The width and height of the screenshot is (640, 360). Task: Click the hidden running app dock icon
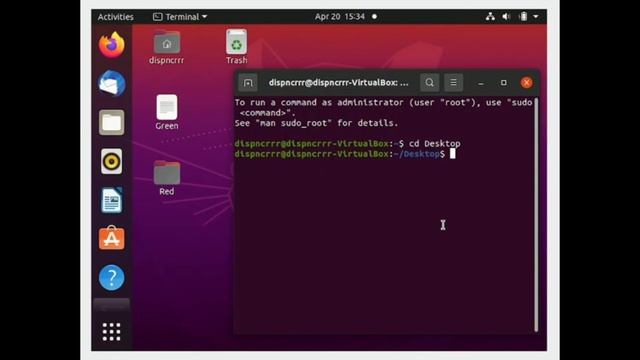(x=111, y=305)
